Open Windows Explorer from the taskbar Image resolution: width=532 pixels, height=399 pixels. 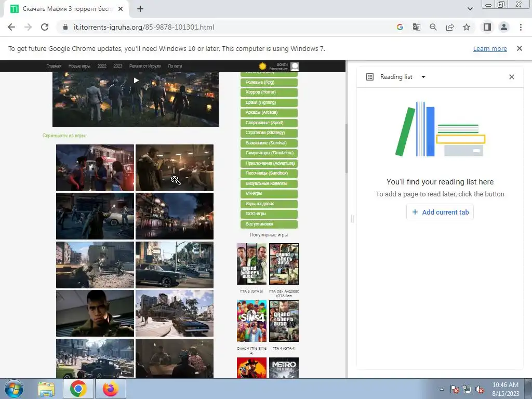pos(46,389)
